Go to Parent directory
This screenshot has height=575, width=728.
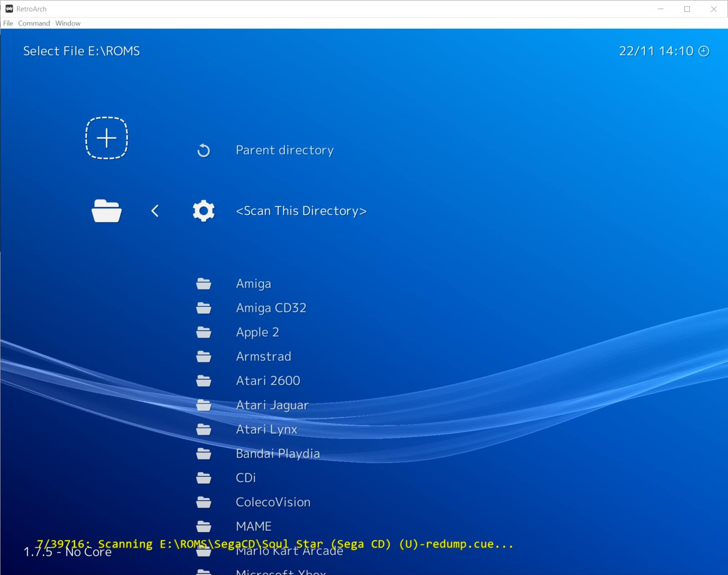click(x=285, y=150)
